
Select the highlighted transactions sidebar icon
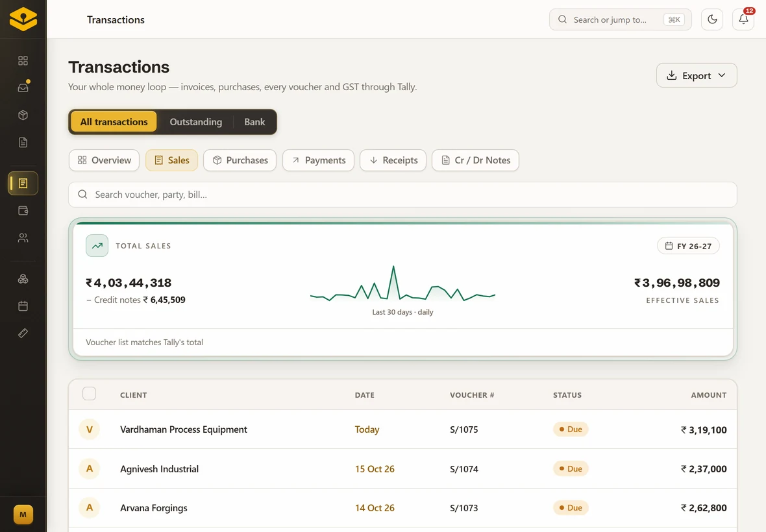pyautogui.click(x=23, y=184)
